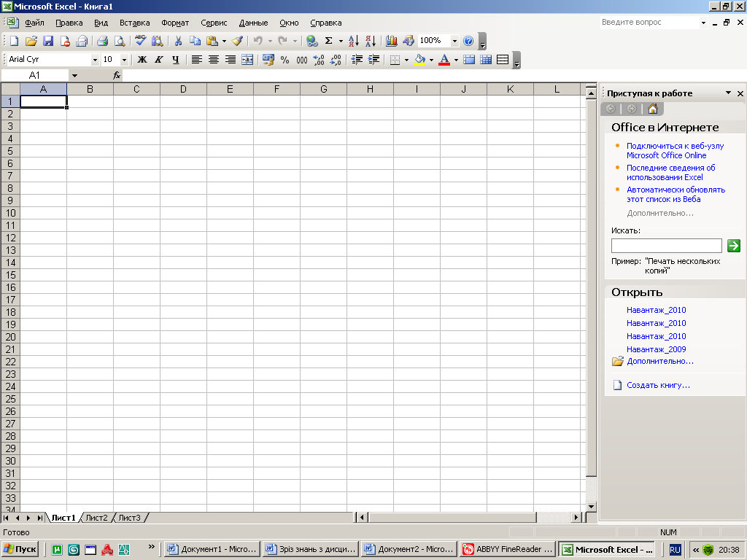Save the workbook with the floppy disk icon
Screen dimensions: 747x560
48,41
